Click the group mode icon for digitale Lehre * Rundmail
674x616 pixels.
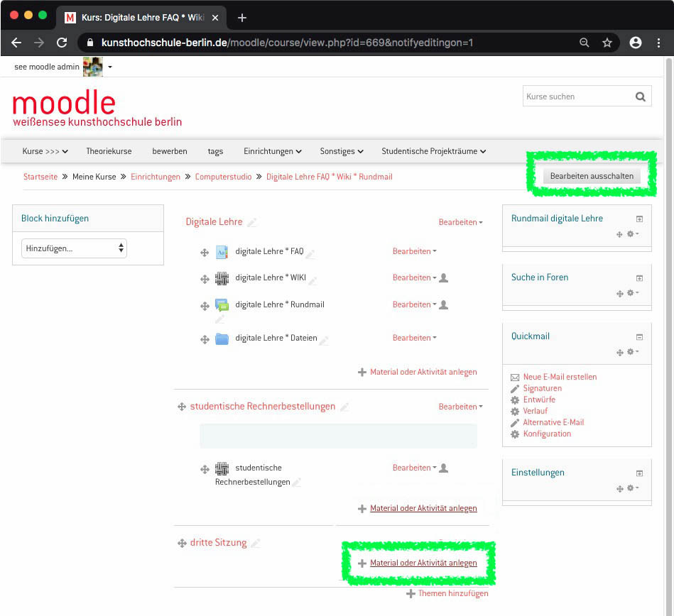(x=444, y=304)
